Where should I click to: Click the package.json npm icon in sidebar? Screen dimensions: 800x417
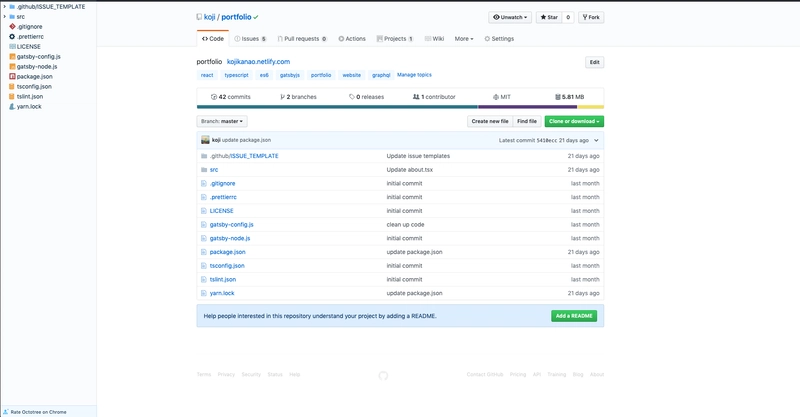pos(12,76)
